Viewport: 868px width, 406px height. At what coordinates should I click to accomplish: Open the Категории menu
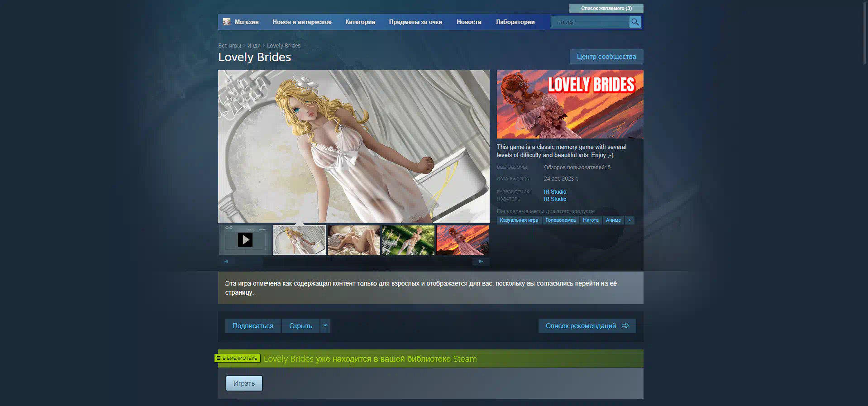pyautogui.click(x=360, y=22)
